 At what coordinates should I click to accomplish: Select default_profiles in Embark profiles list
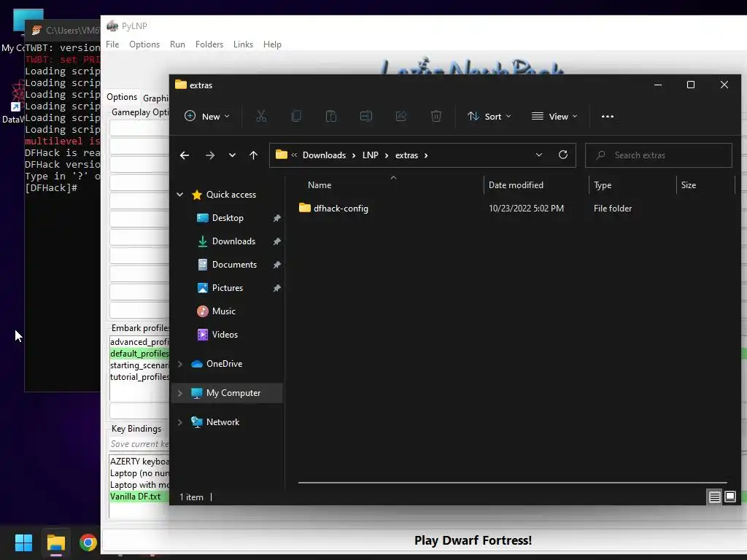[x=139, y=354]
